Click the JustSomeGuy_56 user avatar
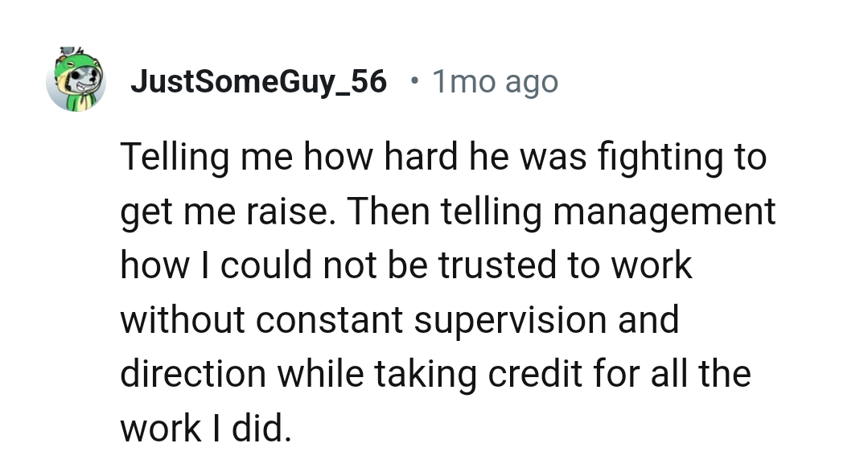This screenshot has width=868, height=472. coord(76,80)
